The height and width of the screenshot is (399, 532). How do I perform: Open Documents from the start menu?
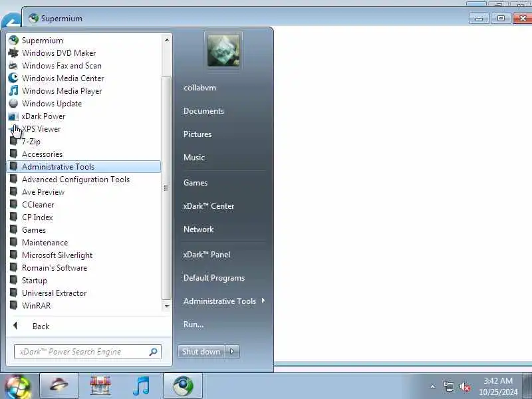tap(203, 111)
